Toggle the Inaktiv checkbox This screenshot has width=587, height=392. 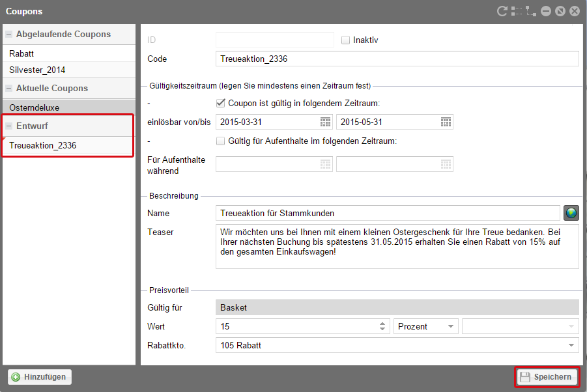[x=346, y=40]
